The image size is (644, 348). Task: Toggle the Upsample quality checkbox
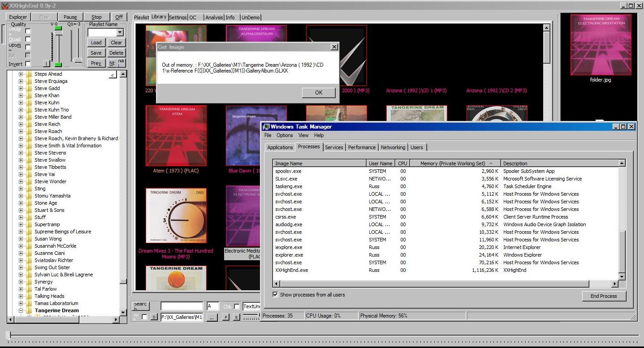(28, 47)
